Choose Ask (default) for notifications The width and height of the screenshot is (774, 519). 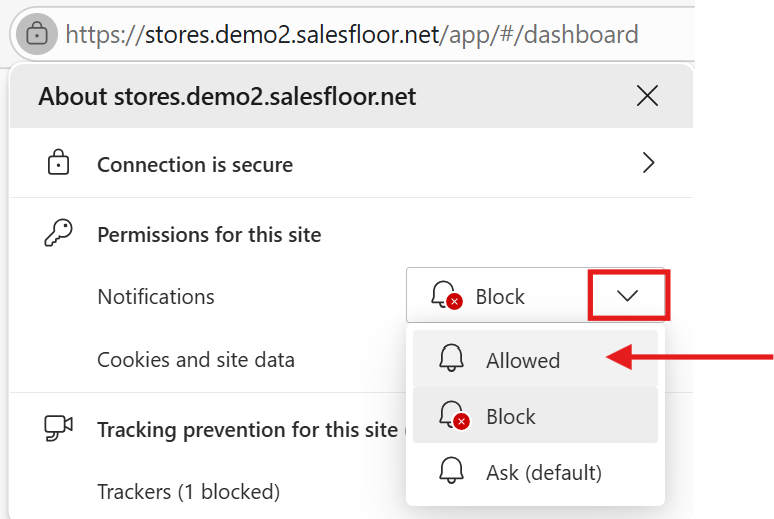tap(543, 471)
